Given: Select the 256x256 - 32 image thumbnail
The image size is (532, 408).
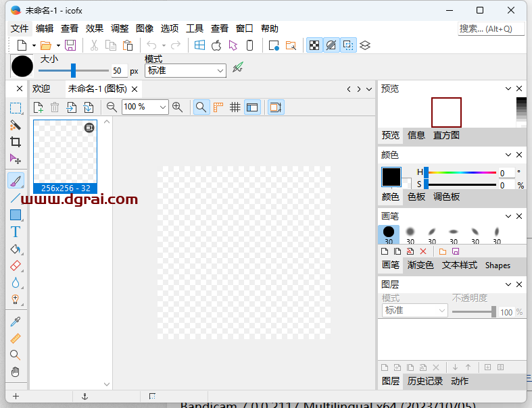Looking at the screenshot, I should click(65, 156).
